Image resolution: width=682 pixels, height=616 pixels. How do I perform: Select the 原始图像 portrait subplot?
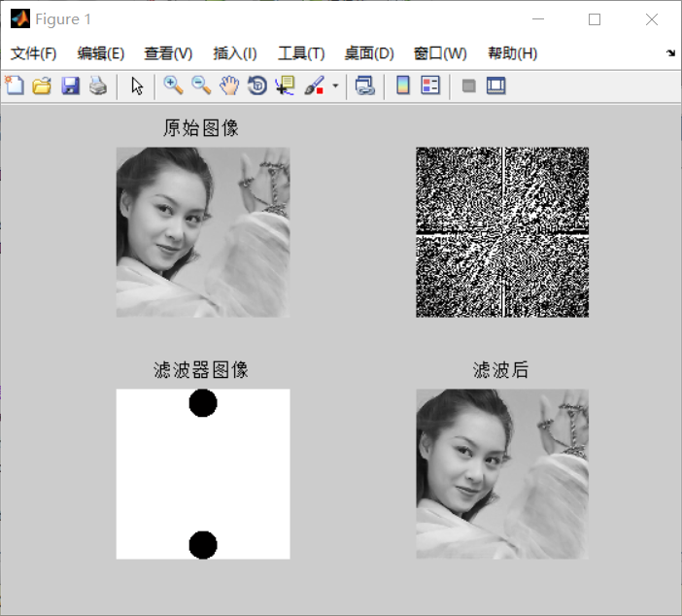[203, 232]
